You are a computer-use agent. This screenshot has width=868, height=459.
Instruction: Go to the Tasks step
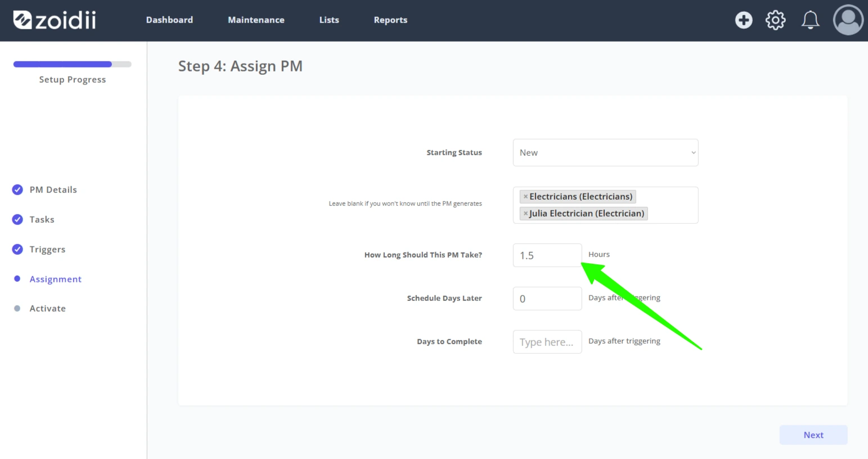(x=42, y=219)
